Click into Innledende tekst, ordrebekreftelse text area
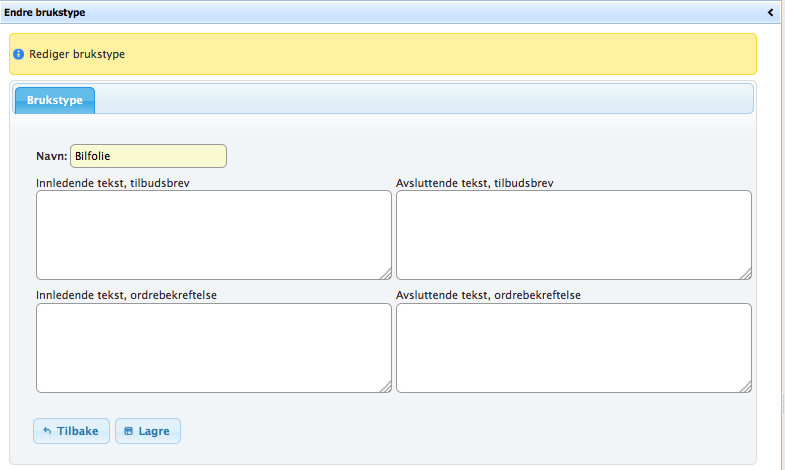785x470 pixels. pyautogui.click(x=213, y=348)
